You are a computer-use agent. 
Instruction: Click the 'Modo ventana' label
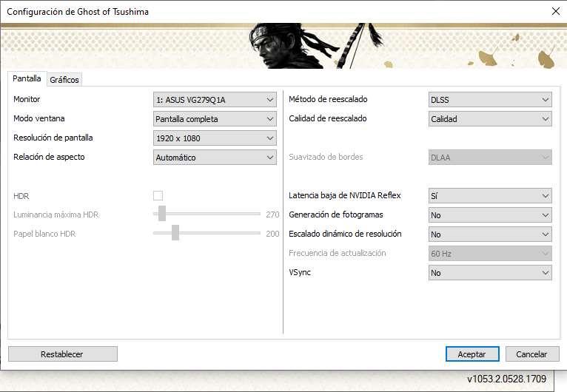click(x=39, y=118)
